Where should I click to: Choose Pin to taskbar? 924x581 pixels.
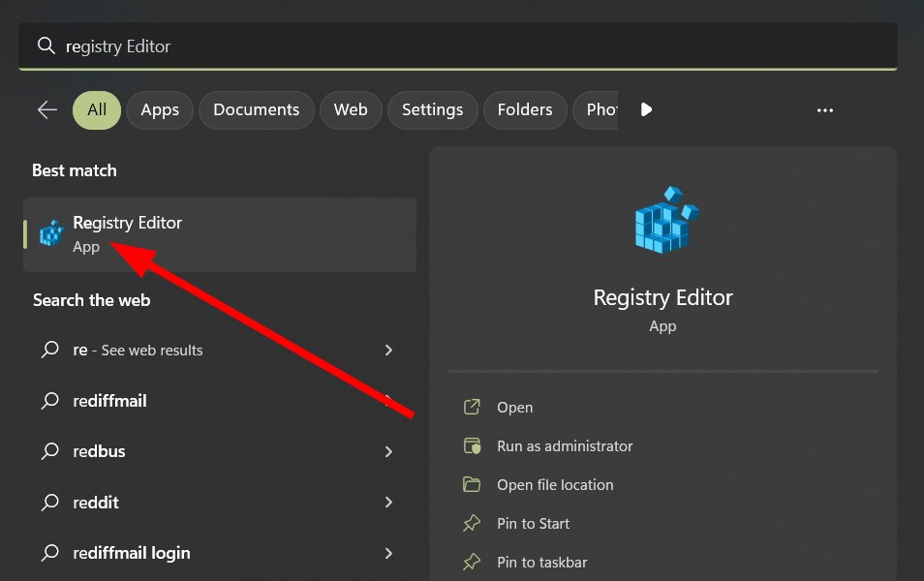(542, 563)
